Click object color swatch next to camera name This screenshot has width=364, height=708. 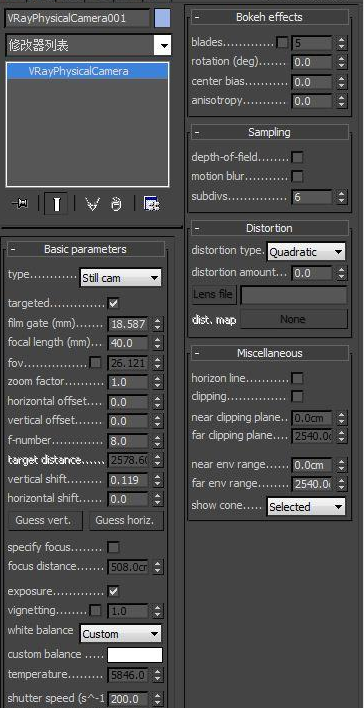162,19
